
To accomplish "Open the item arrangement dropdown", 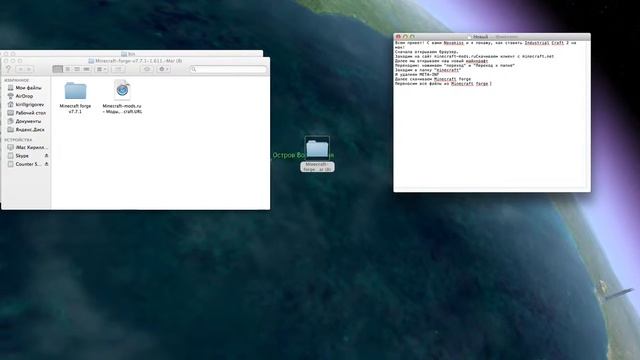I will pos(101,69).
